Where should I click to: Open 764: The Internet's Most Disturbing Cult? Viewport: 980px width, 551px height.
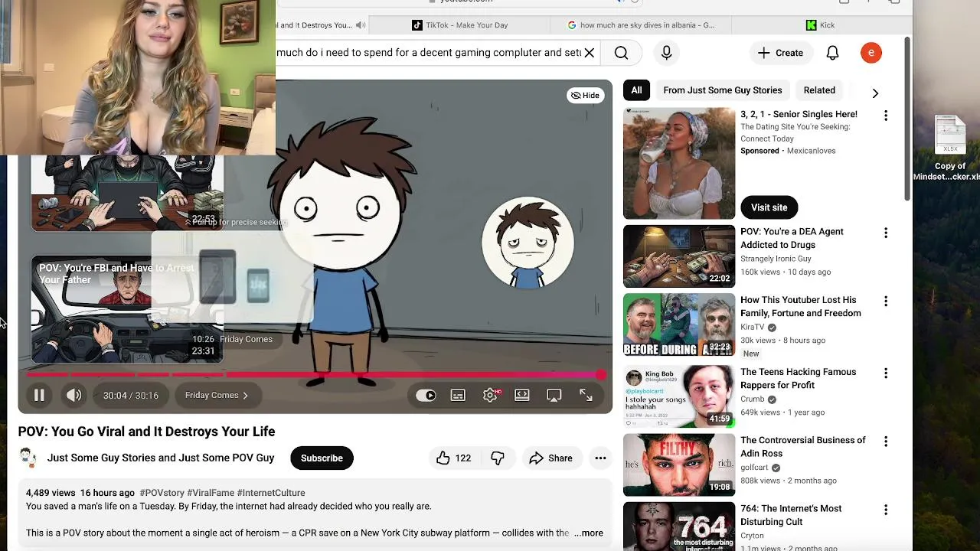tap(791, 514)
